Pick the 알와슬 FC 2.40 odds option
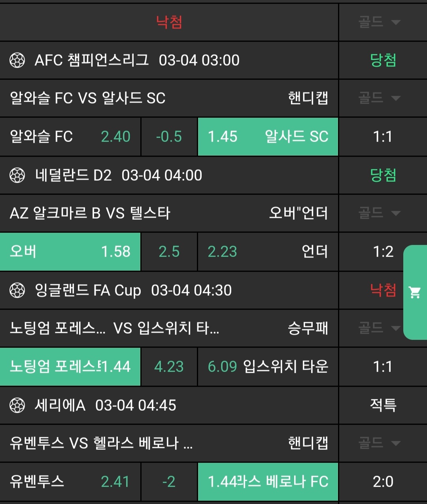The height and width of the screenshot is (504, 427). [x=70, y=137]
